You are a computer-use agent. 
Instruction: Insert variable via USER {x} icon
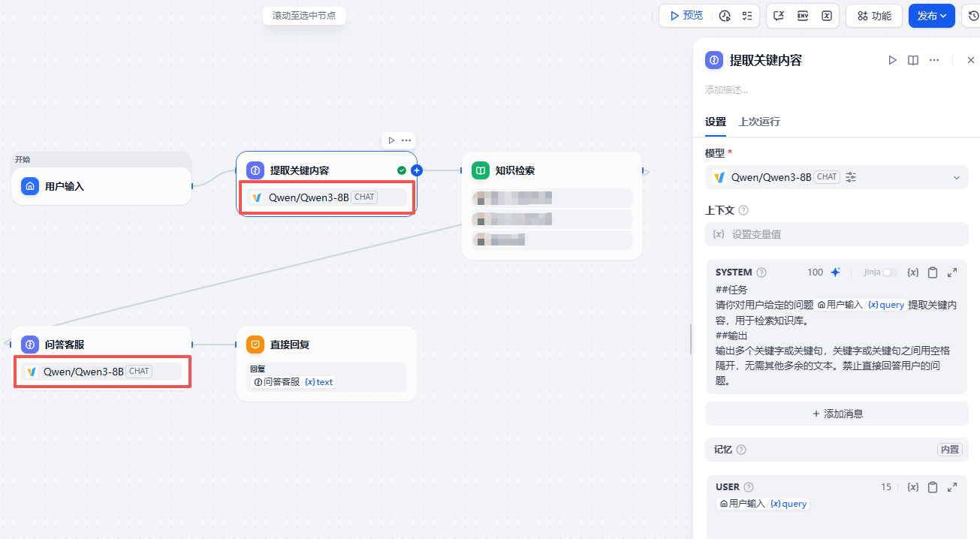(913, 487)
